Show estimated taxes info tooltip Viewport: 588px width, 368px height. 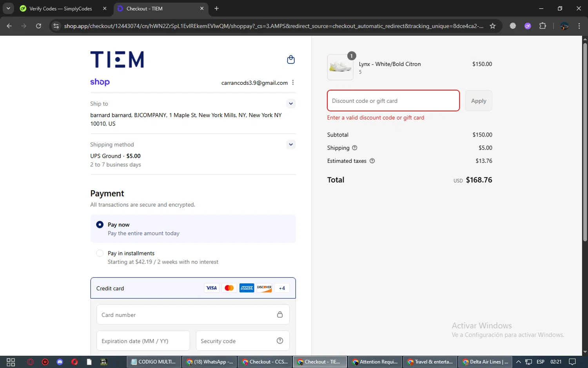pyautogui.click(x=372, y=161)
